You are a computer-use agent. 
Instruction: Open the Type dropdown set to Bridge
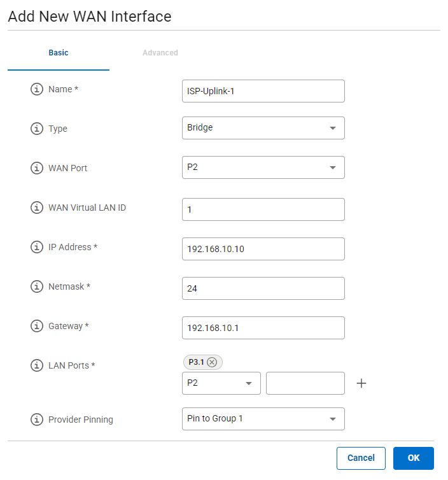(263, 128)
